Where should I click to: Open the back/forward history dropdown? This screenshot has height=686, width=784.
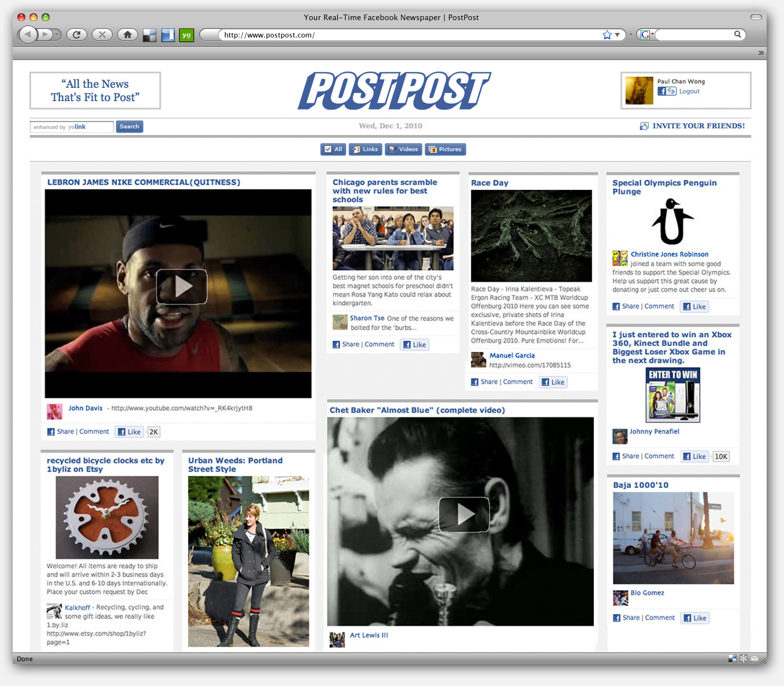click(57, 35)
